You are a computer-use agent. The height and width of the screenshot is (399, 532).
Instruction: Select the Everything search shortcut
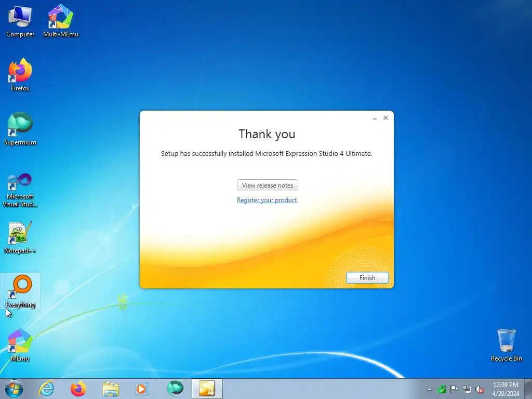coord(20,291)
